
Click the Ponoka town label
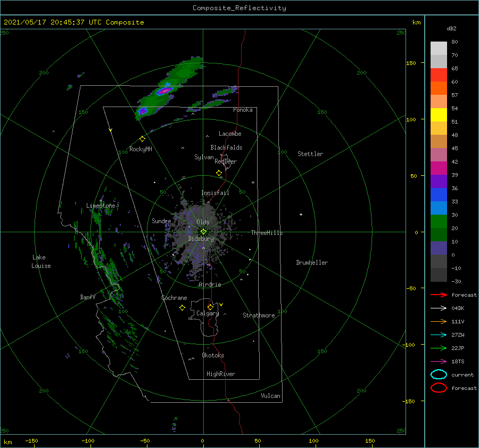[243, 110]
